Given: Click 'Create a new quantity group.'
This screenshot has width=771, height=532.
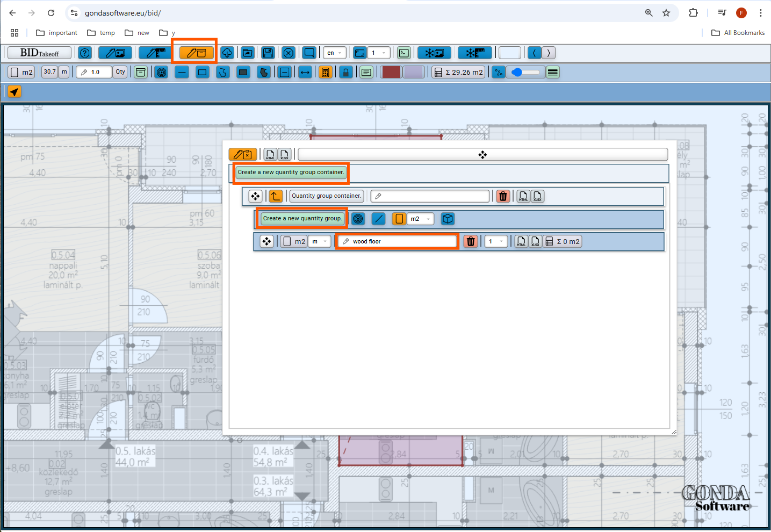Looking at the screenshot, I should (x=302, y=219).
